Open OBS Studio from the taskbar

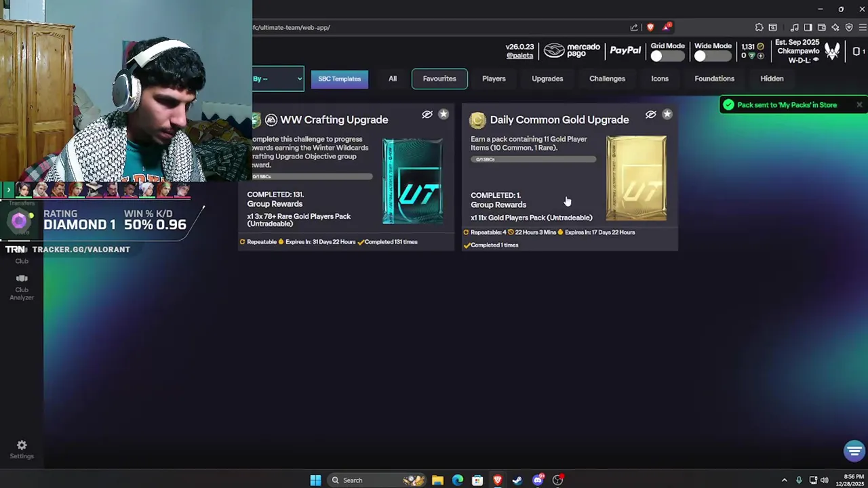(x=557, y=480)
